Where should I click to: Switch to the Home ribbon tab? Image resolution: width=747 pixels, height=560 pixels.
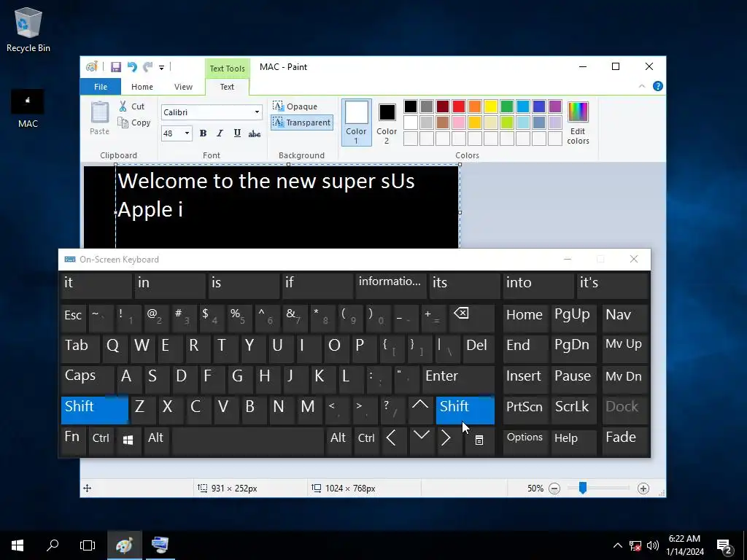coord(142,87)
